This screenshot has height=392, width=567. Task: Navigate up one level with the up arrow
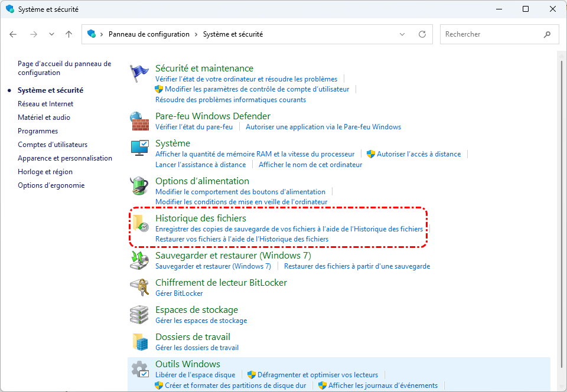(69, 34)
